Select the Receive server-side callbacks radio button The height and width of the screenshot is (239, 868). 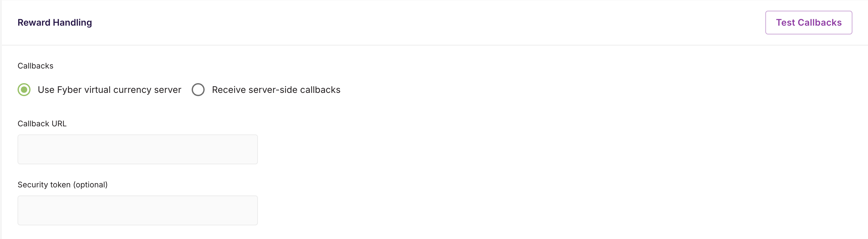pyautogui.click(x=198, y=90)
